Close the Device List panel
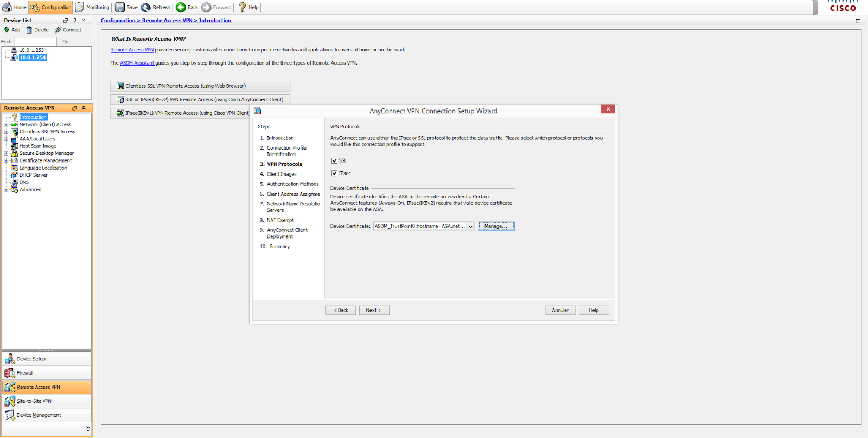The width and height of the screenshot is (868, 438). click(x=84, y=21)
